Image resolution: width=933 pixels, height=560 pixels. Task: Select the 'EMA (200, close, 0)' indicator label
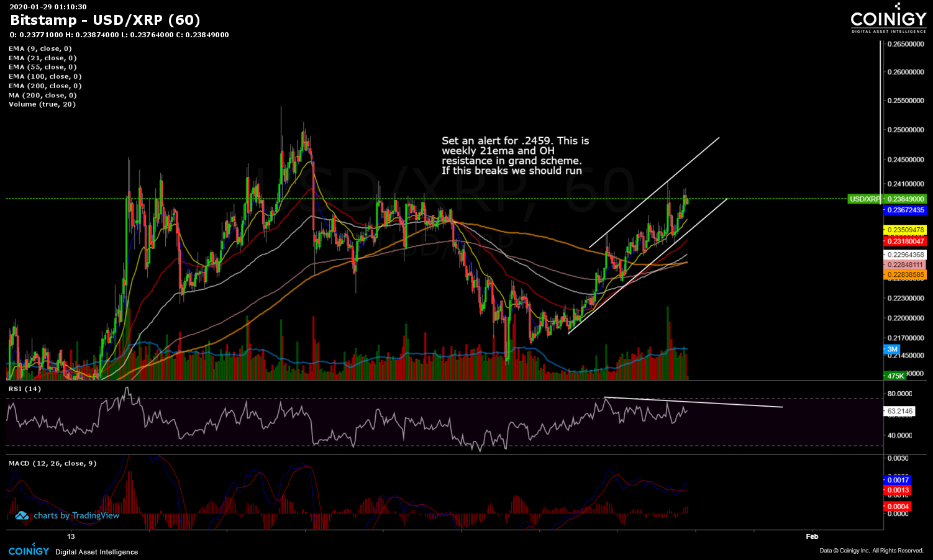(45, 86)
